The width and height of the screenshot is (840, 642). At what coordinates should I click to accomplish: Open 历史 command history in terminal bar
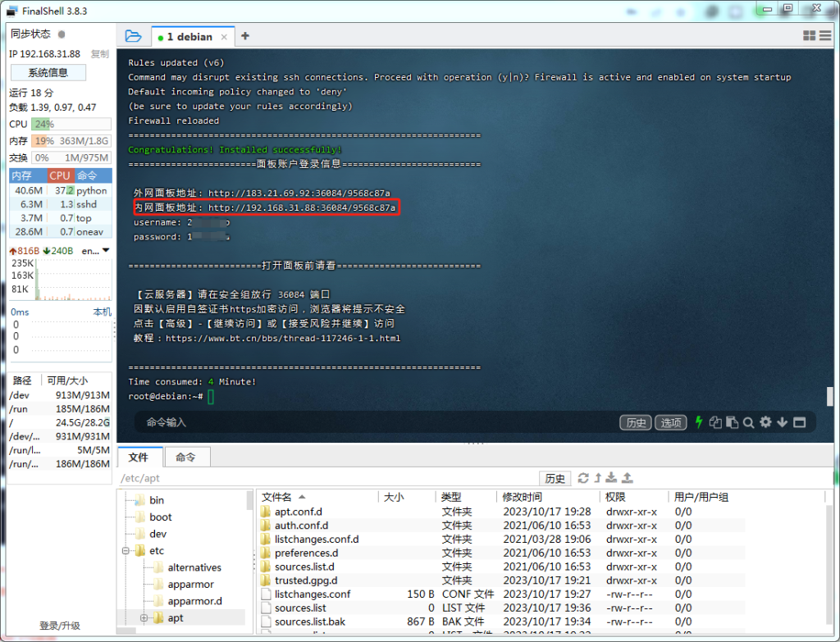(x=636, y=422)
